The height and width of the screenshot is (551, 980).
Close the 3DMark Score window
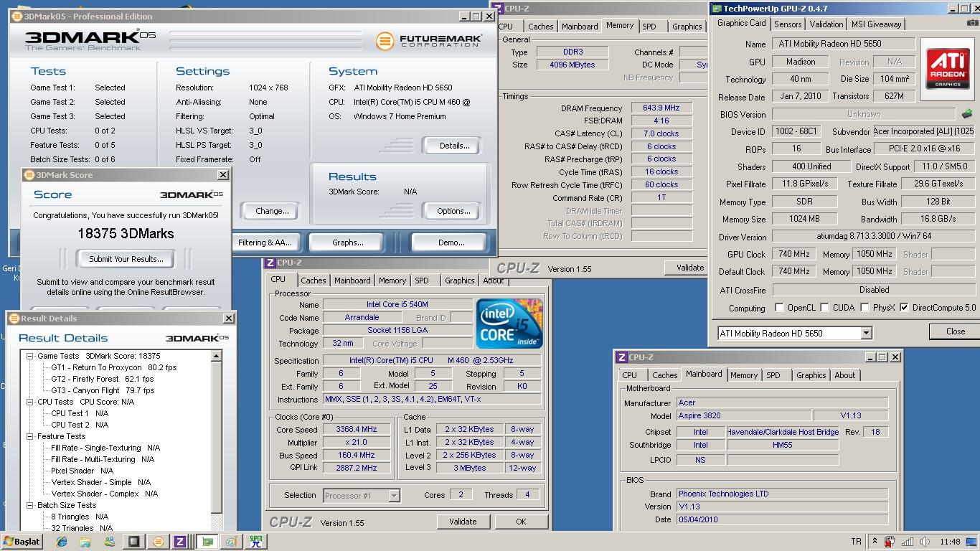tap(223, 174)
